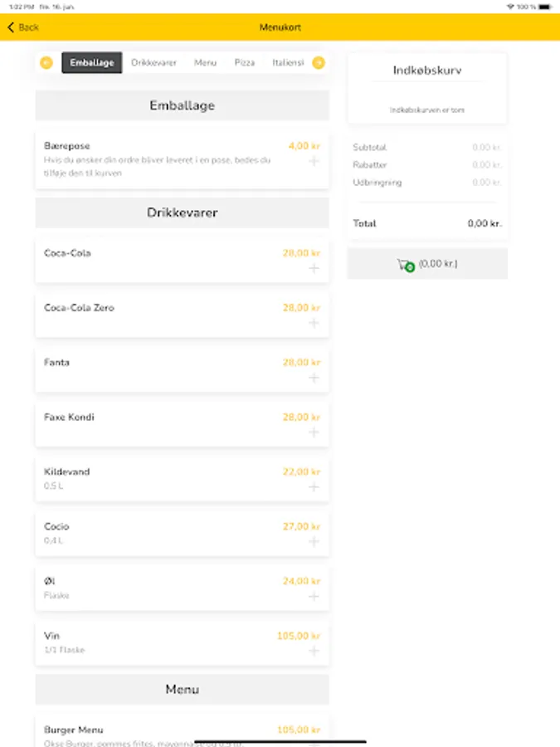Open the Italiensk category tab

288,63
